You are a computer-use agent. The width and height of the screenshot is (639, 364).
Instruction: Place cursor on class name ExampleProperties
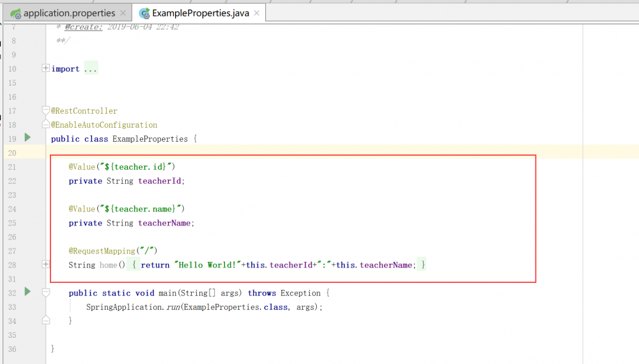point(150,139)
